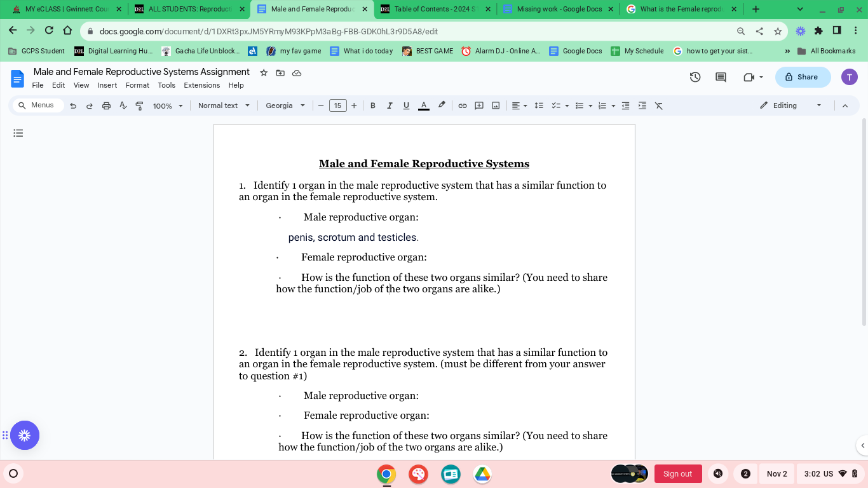868x488 pixels.
Task: Select the Paint format tool
Action: (139, 105)
